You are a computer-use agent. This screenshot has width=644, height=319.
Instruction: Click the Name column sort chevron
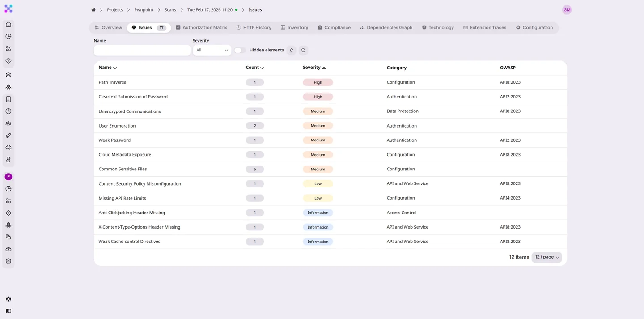[115, 68]
